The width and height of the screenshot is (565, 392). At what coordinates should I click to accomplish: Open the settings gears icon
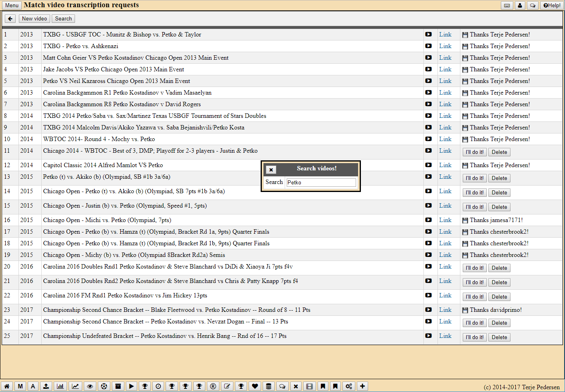click(x=349, y=386)
